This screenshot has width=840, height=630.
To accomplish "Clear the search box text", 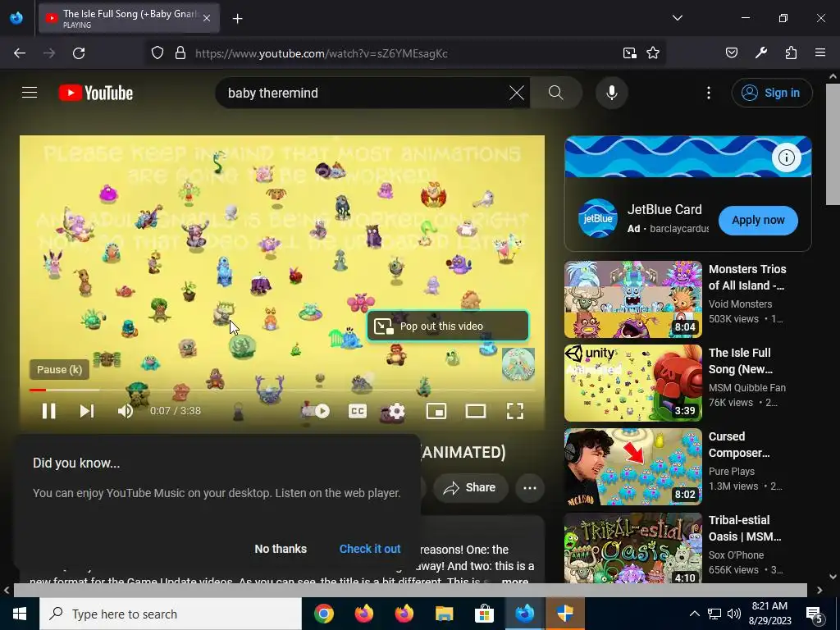I will click(x=517, y=93).
